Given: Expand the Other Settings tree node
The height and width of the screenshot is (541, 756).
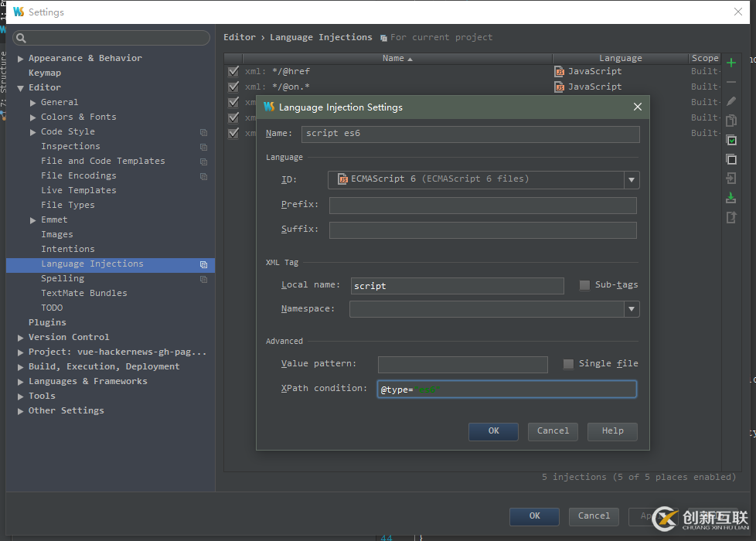Looking at the screenshot, I should pyautogui.click(x=20, y=411).
